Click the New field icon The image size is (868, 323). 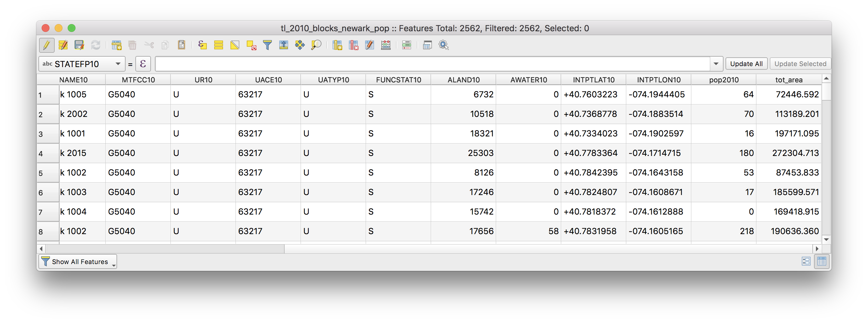pyautogui.click(x=337, y=45)
